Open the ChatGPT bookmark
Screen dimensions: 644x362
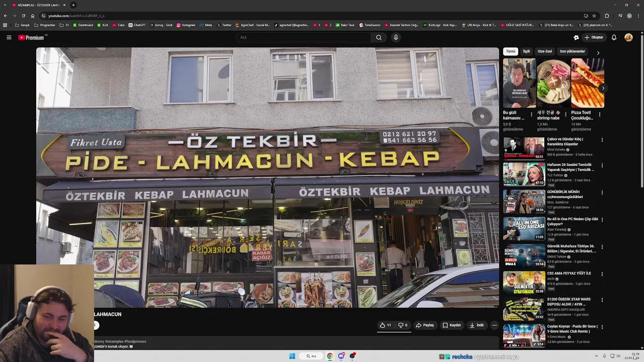coord(137,25)
